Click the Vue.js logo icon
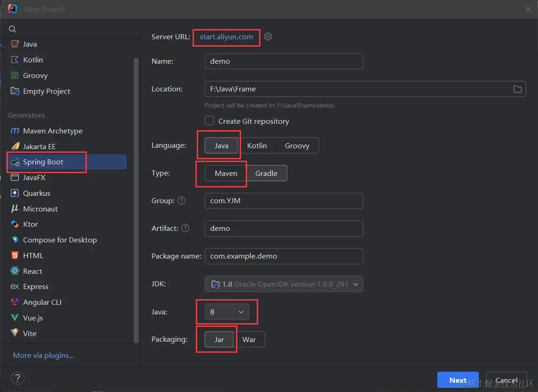This screenshot has width=538, height=392. click(15, 318)
